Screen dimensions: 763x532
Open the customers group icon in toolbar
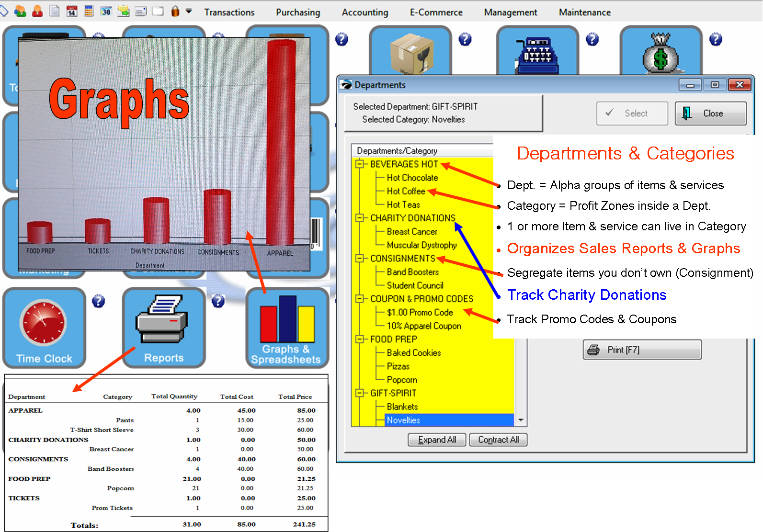click(x=20, y=11)
